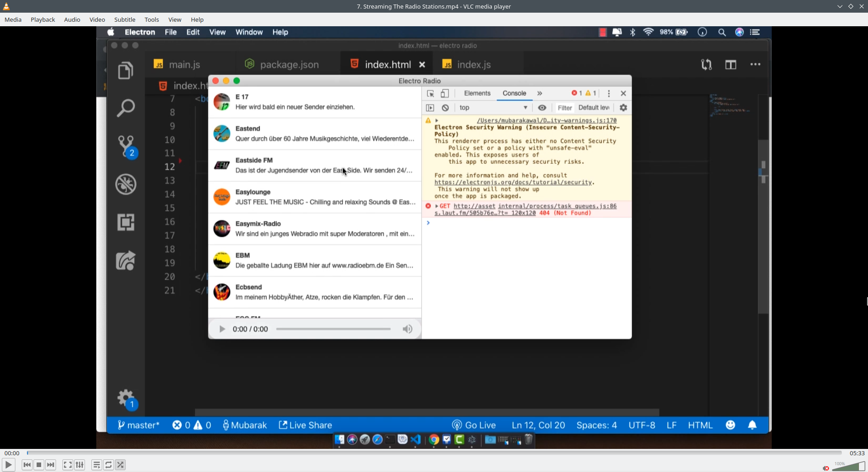Open the VLC Playback menu
Screen dimensions: 868x472
tap(43, 19)
